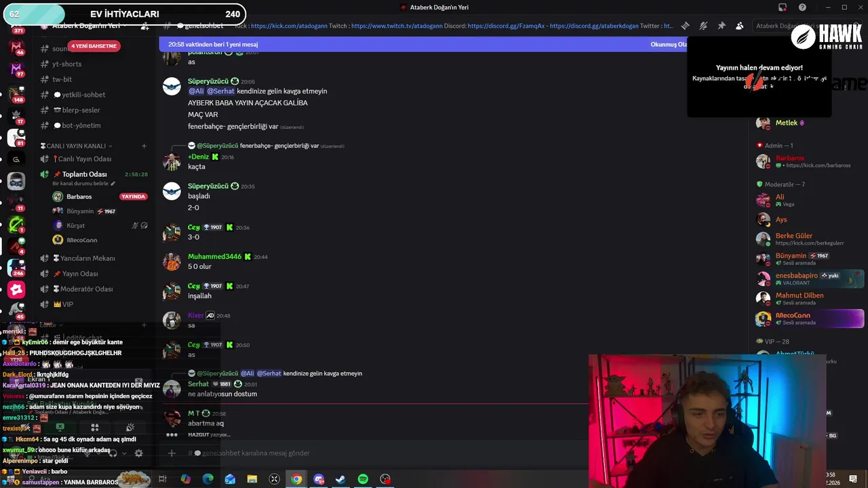Join the Canlı Yayın Odası voice channel
Viewport: 868px width, 488px height.
coord(95,159)
